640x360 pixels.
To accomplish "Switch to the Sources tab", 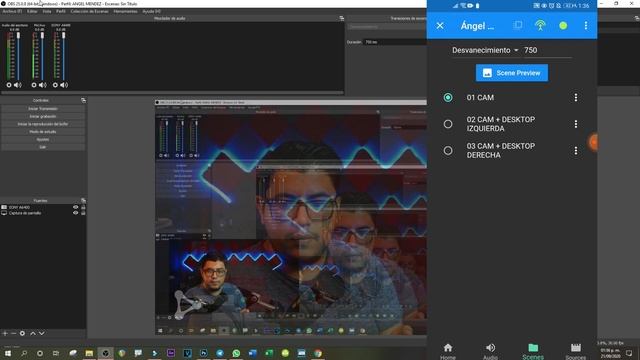I will click(x=576, y=351).
